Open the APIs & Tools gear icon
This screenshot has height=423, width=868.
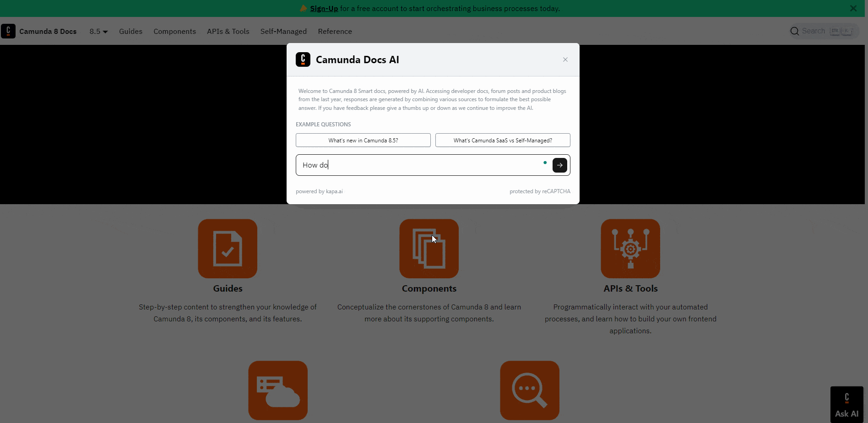[630, 249]
